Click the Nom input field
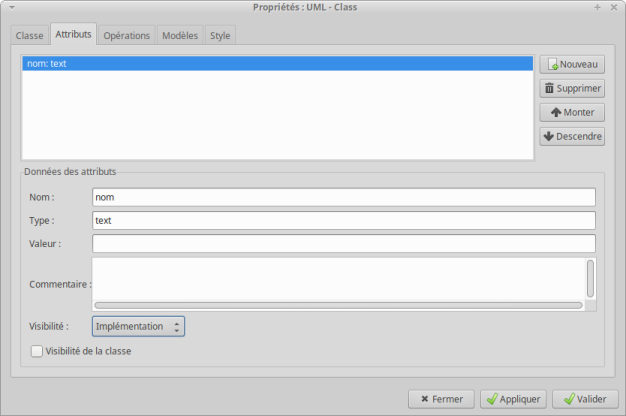 [344, 197]
